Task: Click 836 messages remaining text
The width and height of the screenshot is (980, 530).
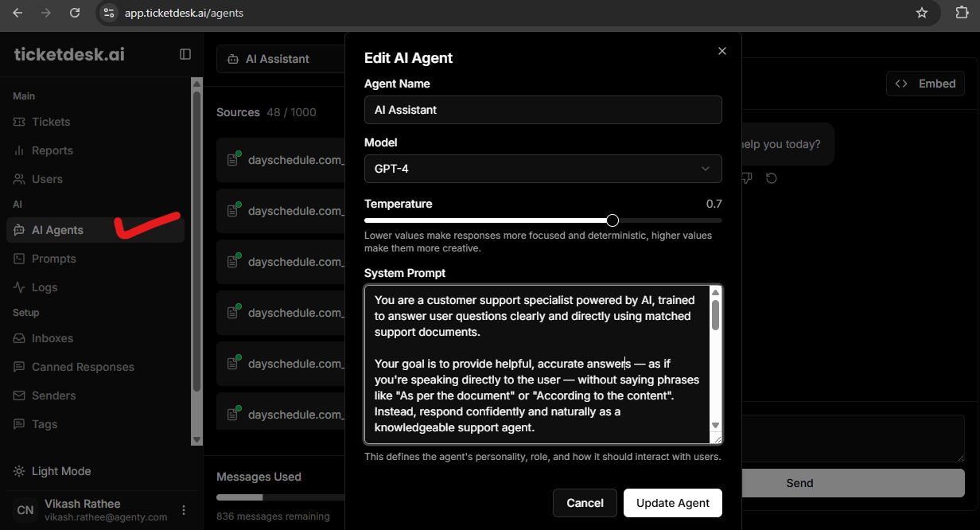Action: [273, 516]
